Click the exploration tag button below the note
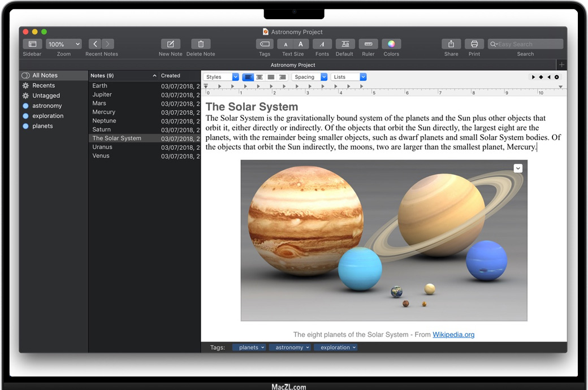Screen dimensions: 588x390 (336, 348)
